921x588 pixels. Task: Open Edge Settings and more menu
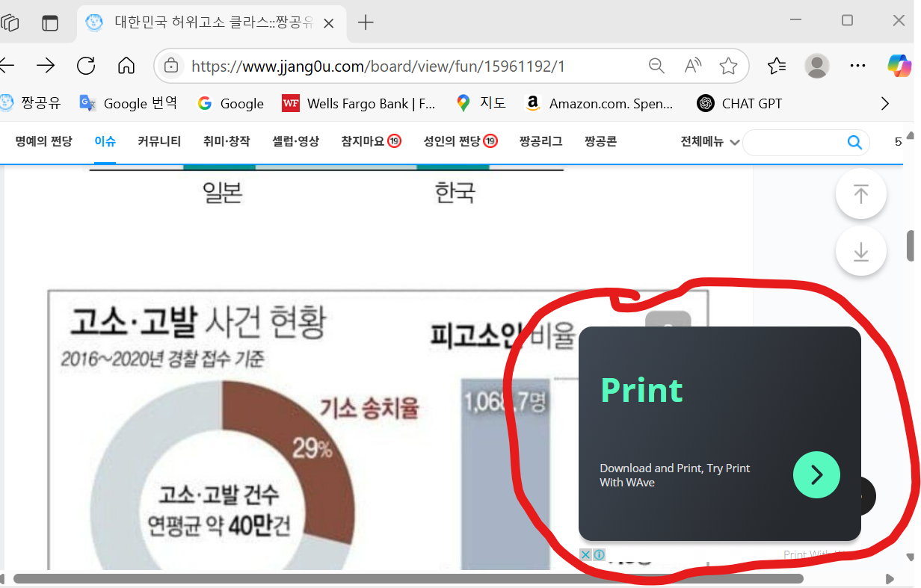pos(857,66)
